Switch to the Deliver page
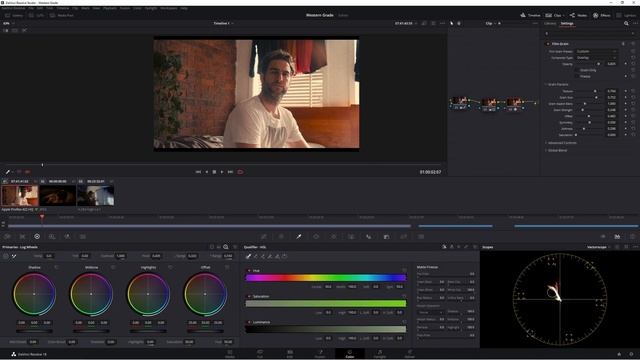This screenshot has height=360, width=640. (409, 353)
